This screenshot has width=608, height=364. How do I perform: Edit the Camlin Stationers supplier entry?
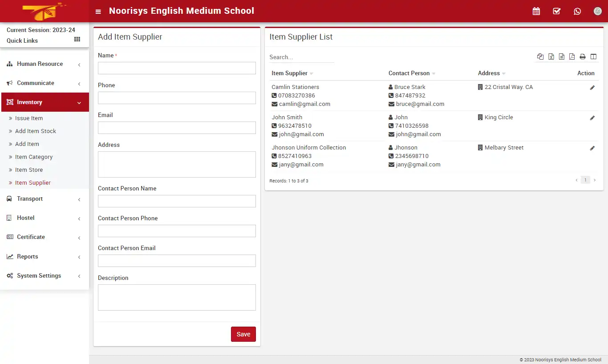tap(592, 88)
